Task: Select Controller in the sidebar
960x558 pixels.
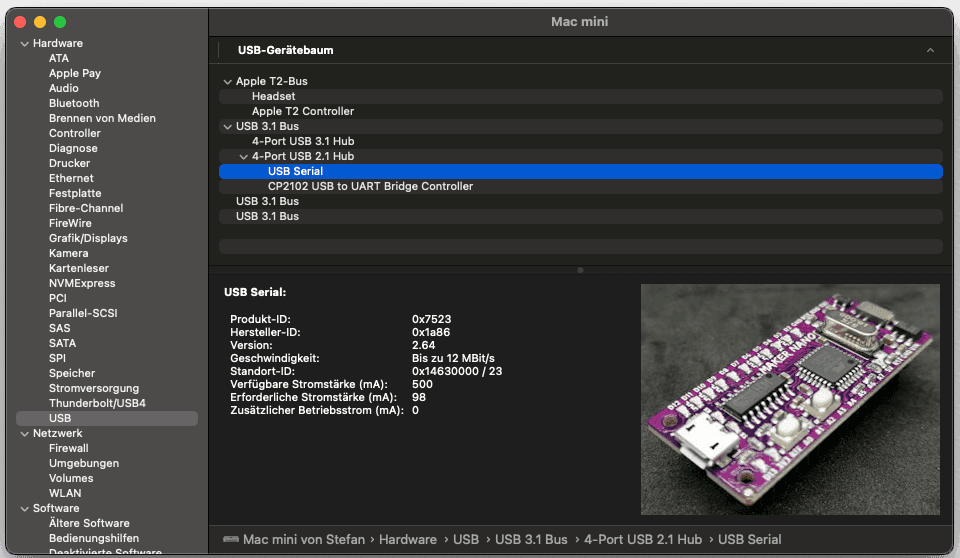Action: (x=75, y=134)
